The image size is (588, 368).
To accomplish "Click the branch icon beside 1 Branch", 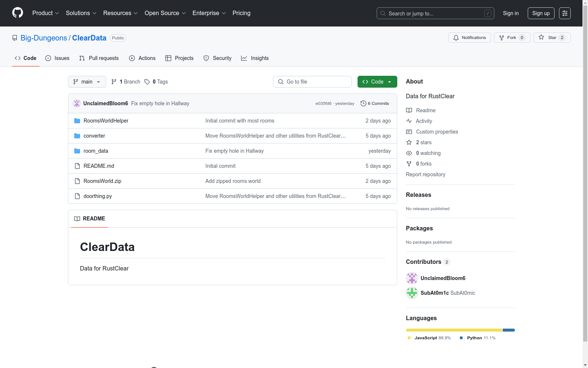I will click(x=114, y=82).
